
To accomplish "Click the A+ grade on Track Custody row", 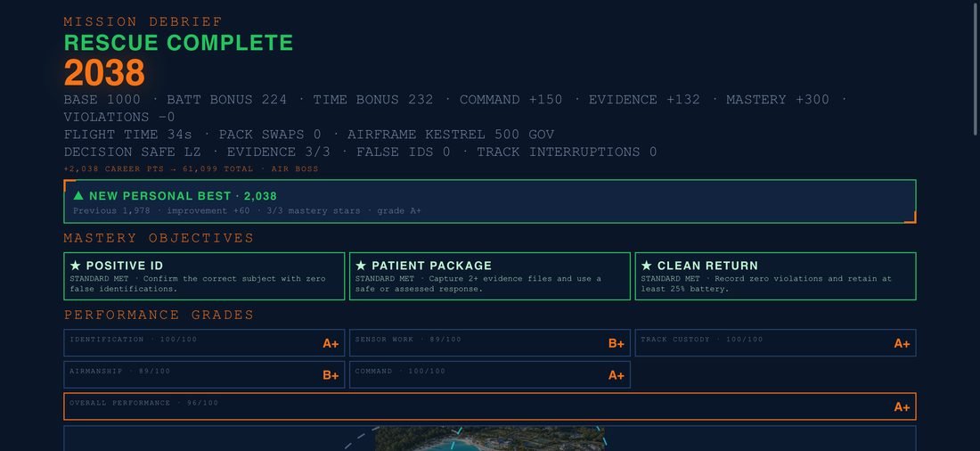I will (902, 343).
